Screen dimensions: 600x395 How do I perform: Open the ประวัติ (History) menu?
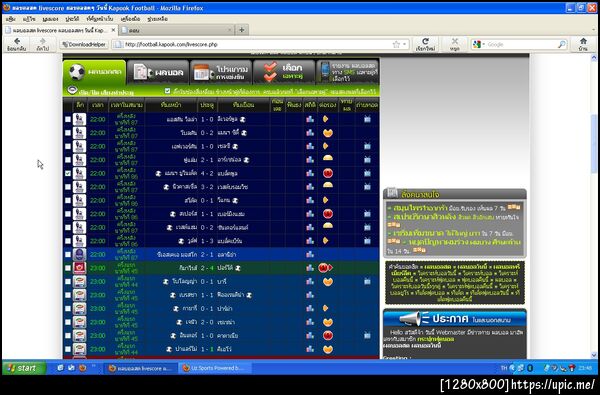pos(72,19)
